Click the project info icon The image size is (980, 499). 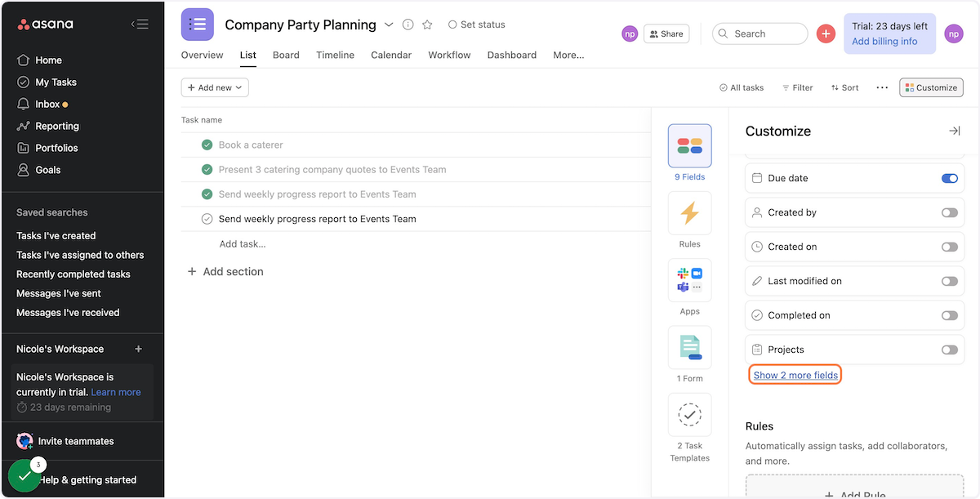click(408, 25)
